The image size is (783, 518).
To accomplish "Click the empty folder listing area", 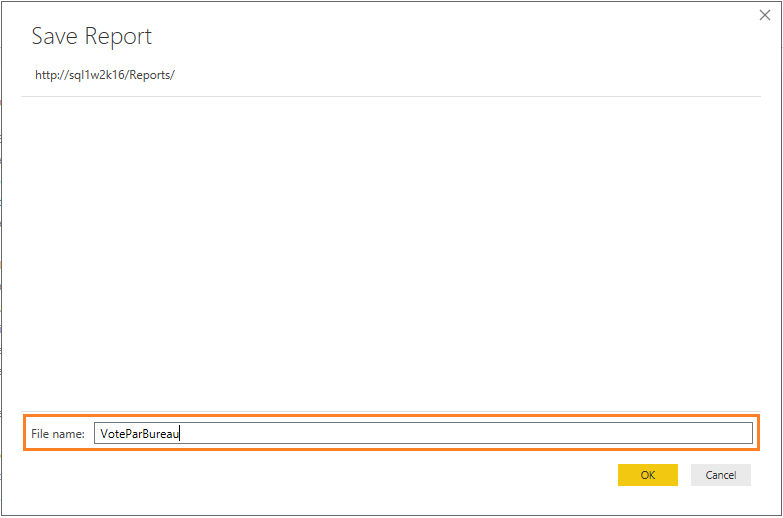I will (x=391, y=254).
